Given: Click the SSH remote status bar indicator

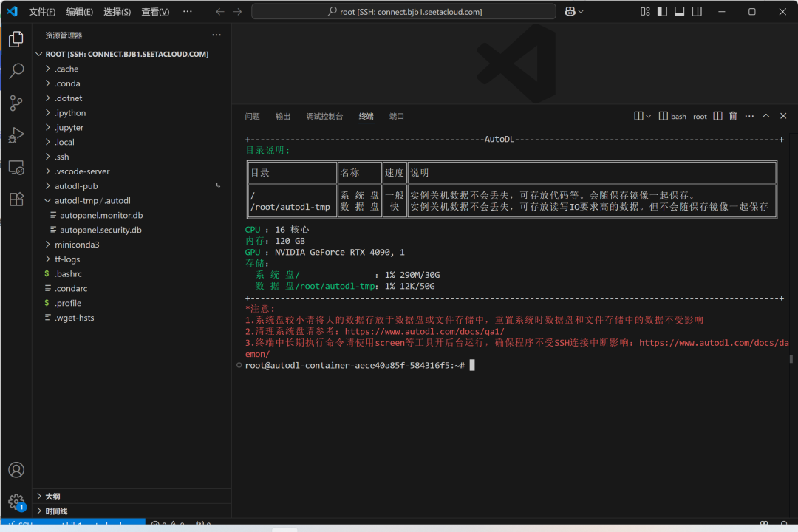Looking at the screenshot, I should 72,522.
